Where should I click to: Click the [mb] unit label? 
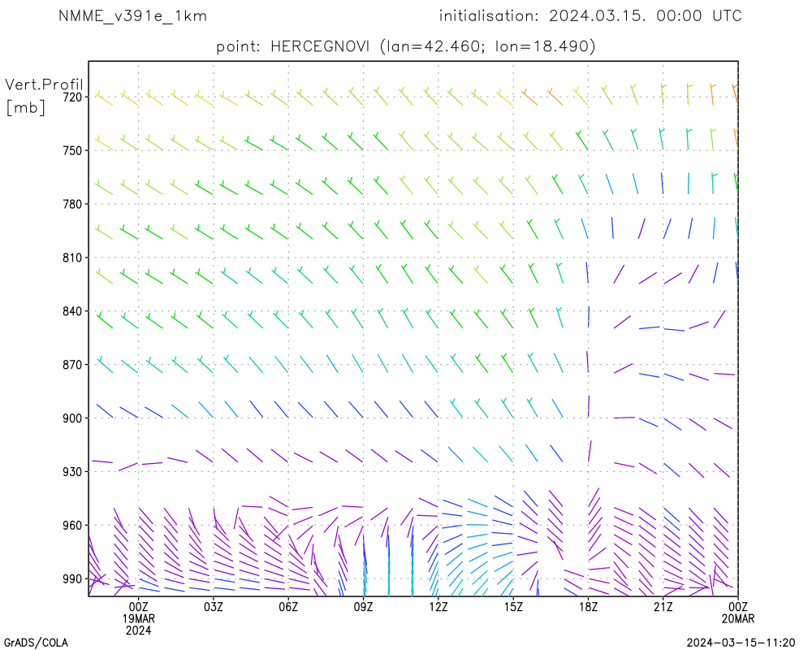[x=25, y=107]
